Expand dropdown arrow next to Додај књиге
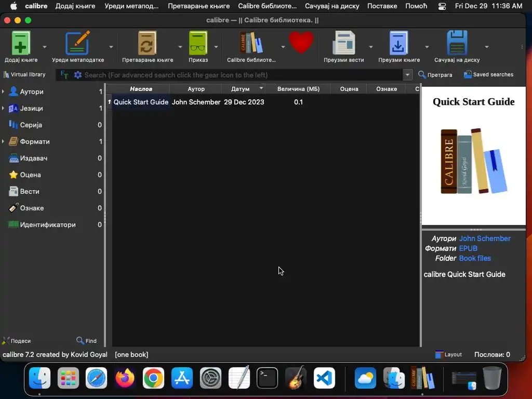The height and width of the screenshot is (399, 532). 45,47
